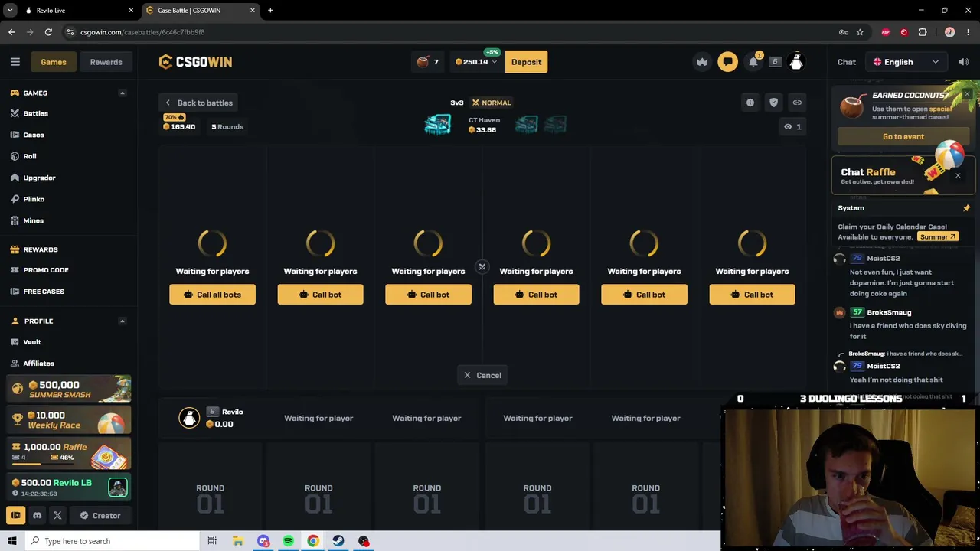
Task: Open the Chrome three-dot menu
Action: (x=969, y=32)
